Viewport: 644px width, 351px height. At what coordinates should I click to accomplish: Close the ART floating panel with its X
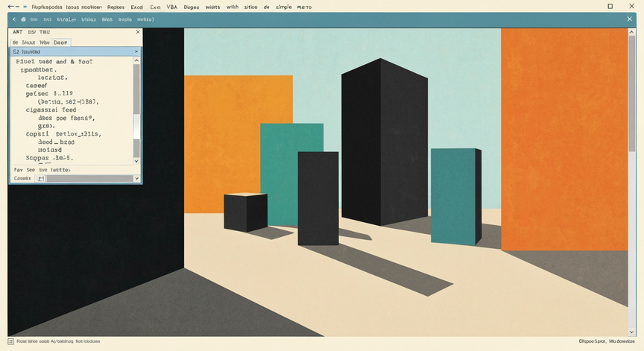(x=138, y=31)
